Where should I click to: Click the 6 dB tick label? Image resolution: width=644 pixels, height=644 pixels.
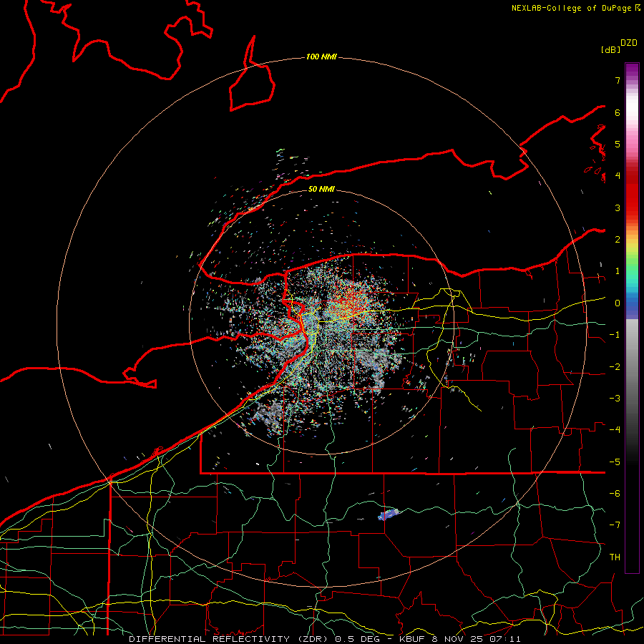point(618,112)
